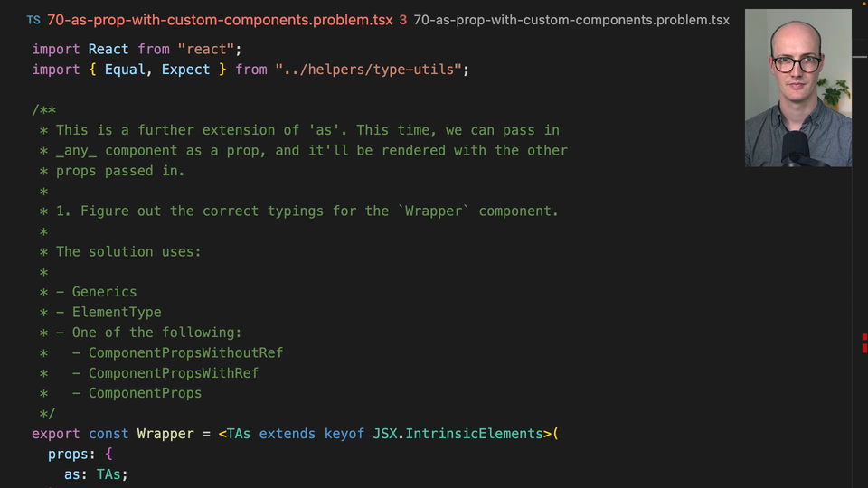Click the problem count badge '3' on the tab

point(402,20)
